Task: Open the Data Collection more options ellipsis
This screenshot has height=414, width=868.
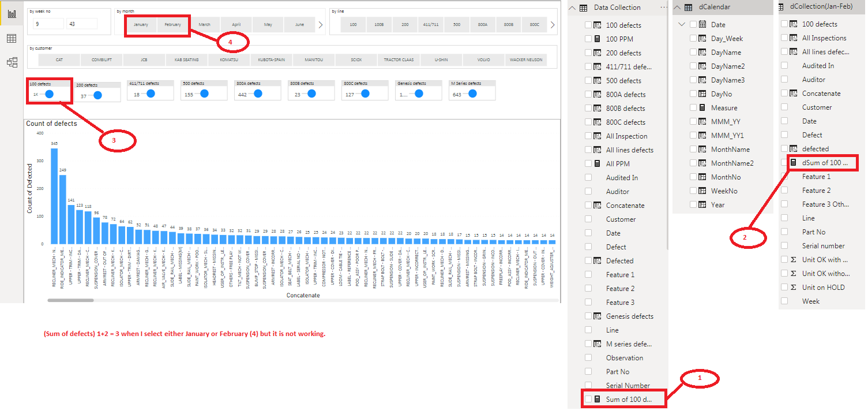Action: pos(664,8)
